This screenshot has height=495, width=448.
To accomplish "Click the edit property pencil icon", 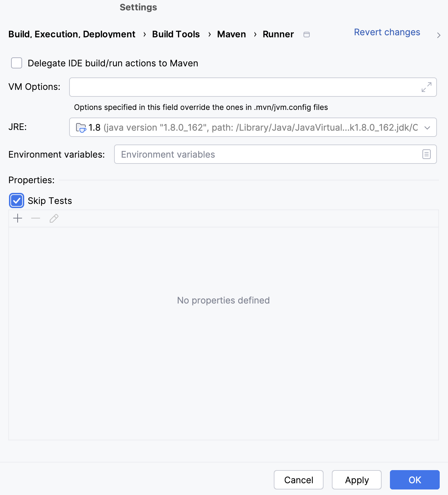I will [54, 218].
